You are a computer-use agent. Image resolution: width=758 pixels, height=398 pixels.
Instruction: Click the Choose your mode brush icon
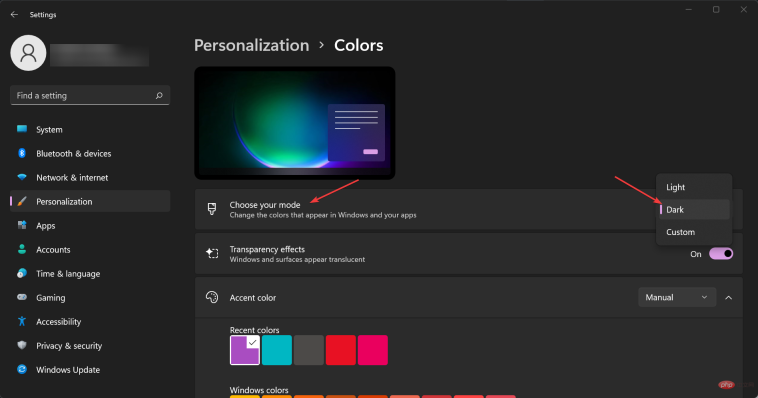click(x=212, y=209)
